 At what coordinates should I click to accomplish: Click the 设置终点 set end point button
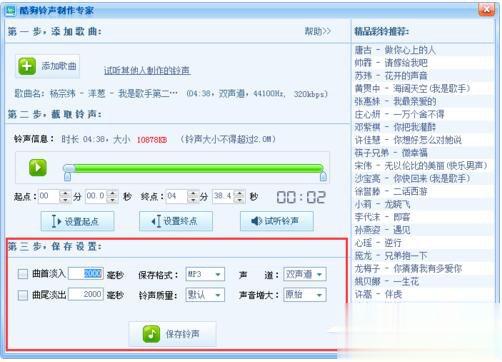(x=176, y=221)
